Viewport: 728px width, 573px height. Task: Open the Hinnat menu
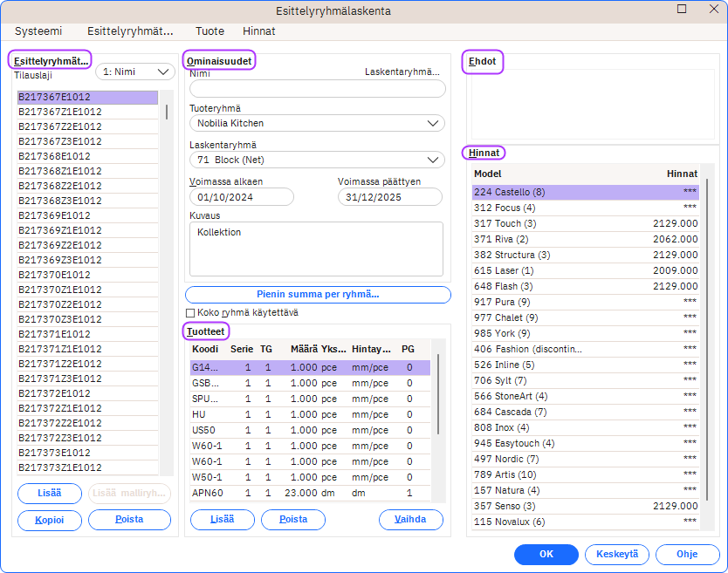(258, 31)
